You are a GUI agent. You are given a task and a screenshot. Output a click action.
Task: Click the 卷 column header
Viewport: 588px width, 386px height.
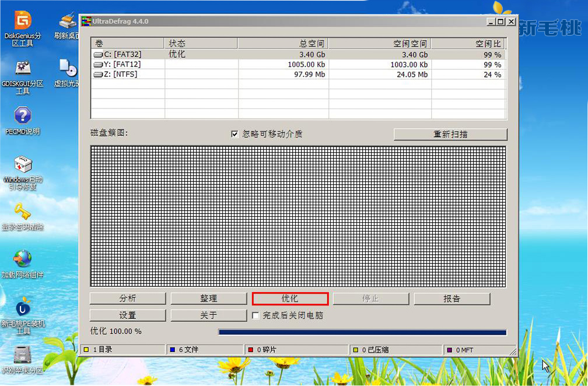point(128,44)
